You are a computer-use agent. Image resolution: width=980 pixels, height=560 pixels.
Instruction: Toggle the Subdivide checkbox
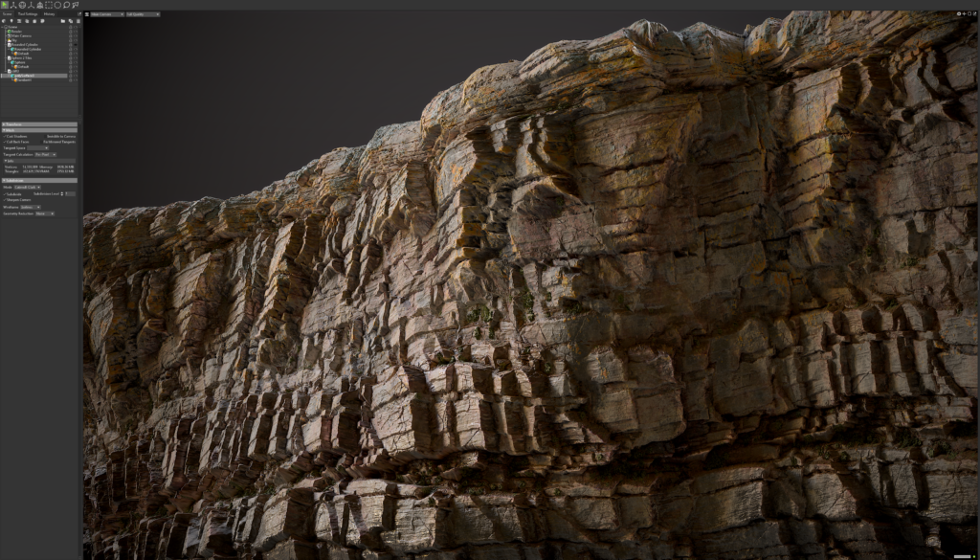(x=5, y=194)
